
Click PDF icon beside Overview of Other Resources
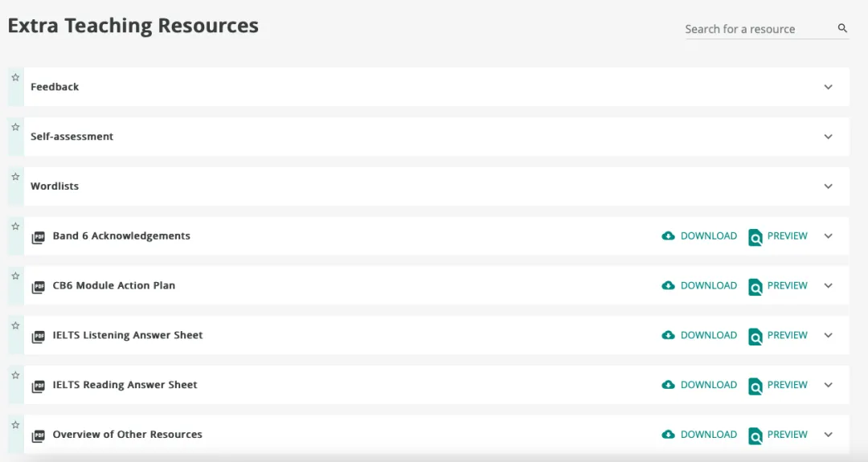point(38,436)
